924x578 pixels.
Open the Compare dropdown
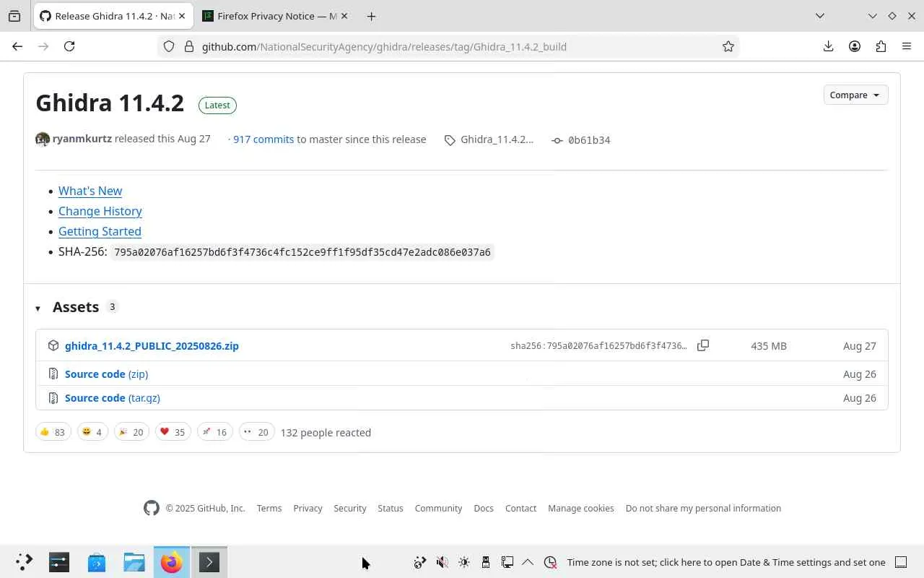pyautogui.click(x=855, y=95)
